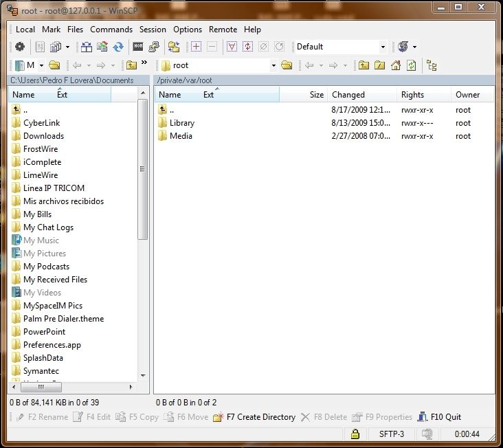The width and height of the screenshot is (503, 448).
Task: Open the remote Back history dropdown arrow
Action: 321,65
